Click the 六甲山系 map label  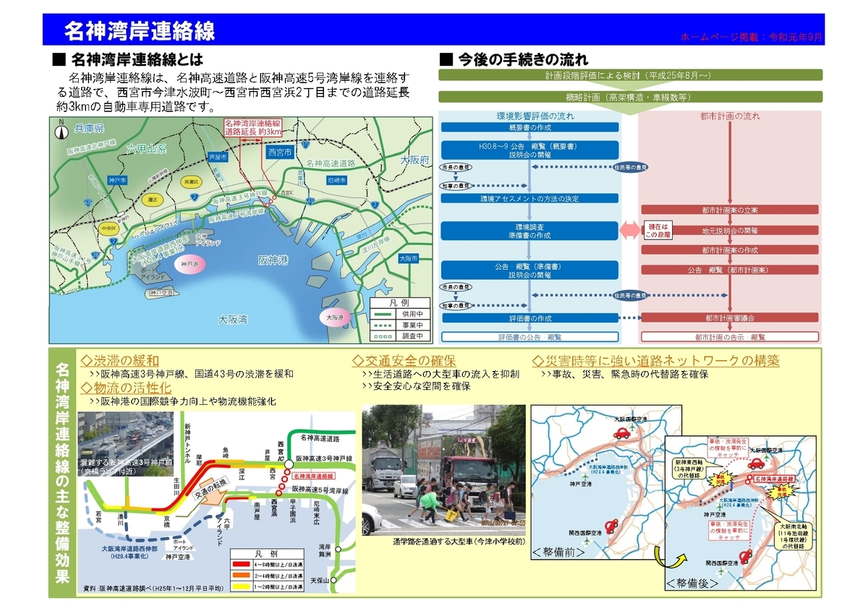pyautogui.click(x=147, y=149)
